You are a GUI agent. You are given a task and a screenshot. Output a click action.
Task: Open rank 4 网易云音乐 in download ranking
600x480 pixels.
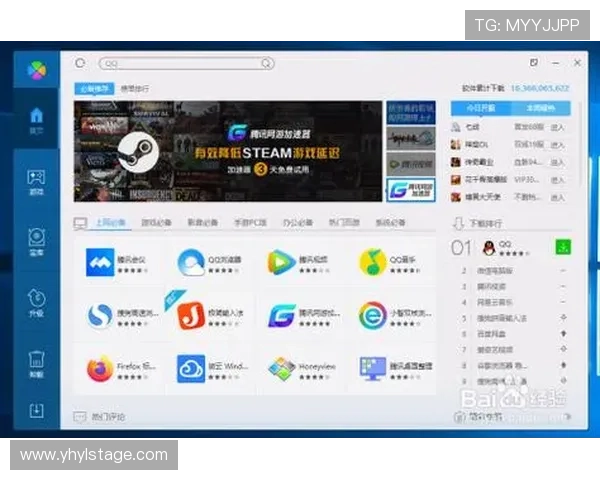(x=494, y=302)
